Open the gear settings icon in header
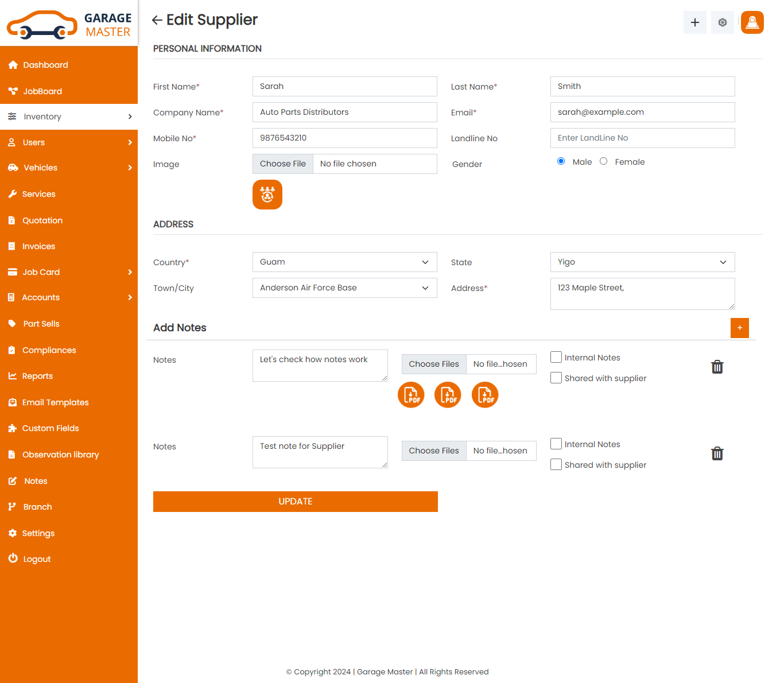The height and width of the screenshot is (683, 784). (722, 22)
